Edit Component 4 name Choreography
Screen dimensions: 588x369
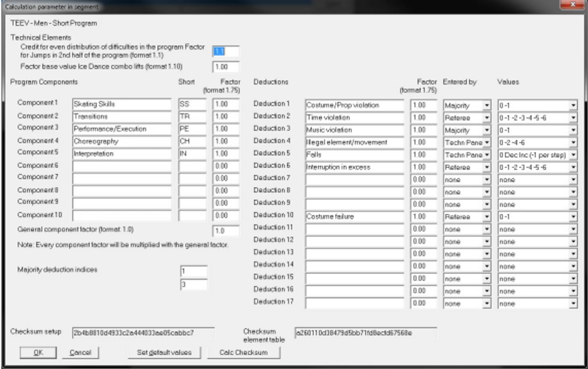click(x=122, y=141)
